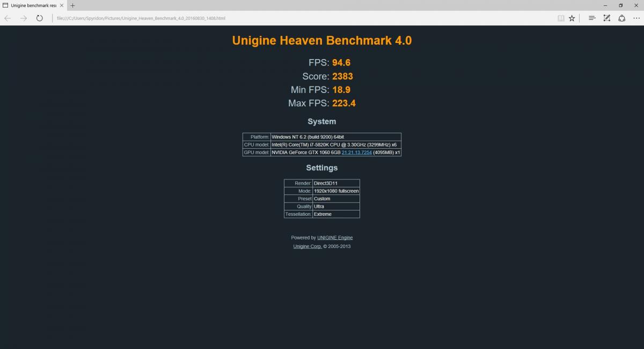Viewport: 644px width, 349px height.
Task: Click the Intel Core i7-5820K CPU cell
Action: tap(336, 144)
